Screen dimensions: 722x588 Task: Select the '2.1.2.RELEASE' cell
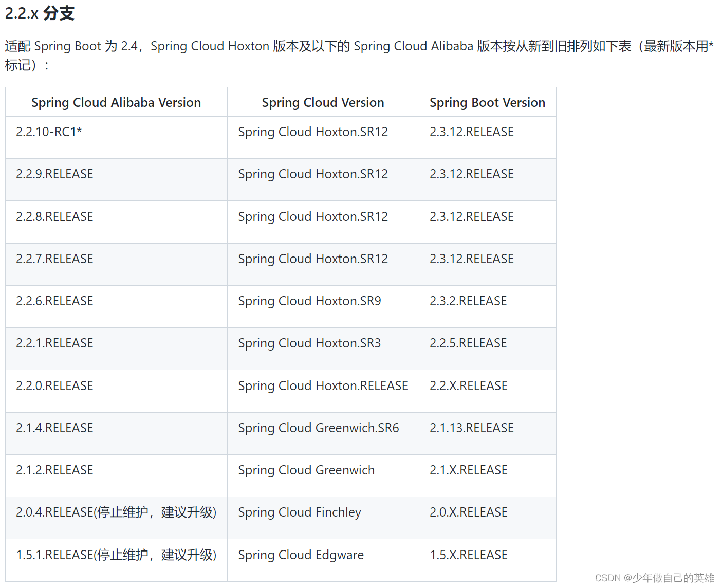click(116, 475)
